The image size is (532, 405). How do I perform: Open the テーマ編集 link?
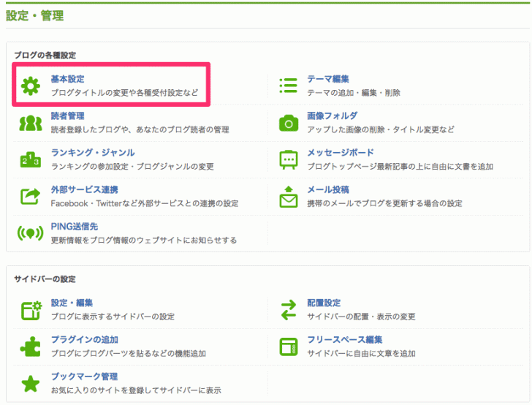coord(327,79)
